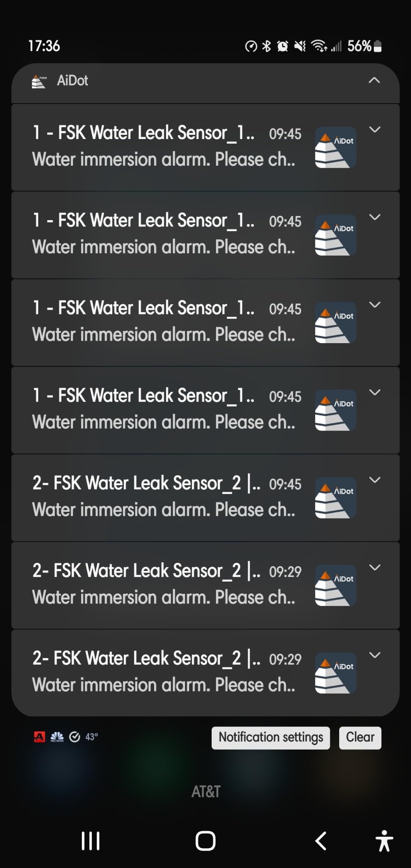411x868 pixels.
Task: Tap the AiDot icon in the group header
Action: click(38, 81)
